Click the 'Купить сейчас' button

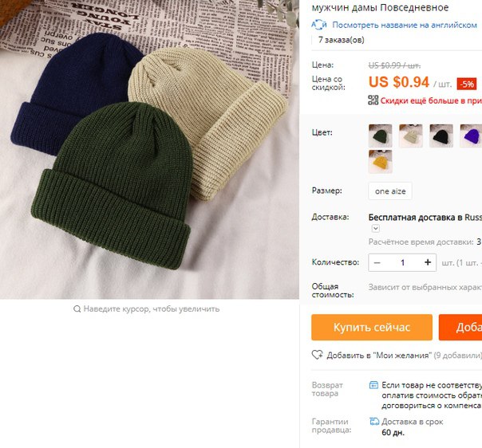tap(372, 327)
